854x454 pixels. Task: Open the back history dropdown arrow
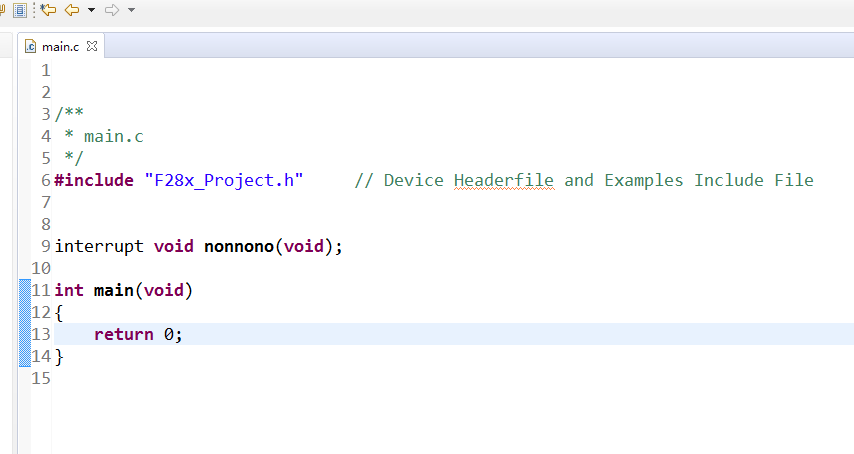click(x=92, y=10)
